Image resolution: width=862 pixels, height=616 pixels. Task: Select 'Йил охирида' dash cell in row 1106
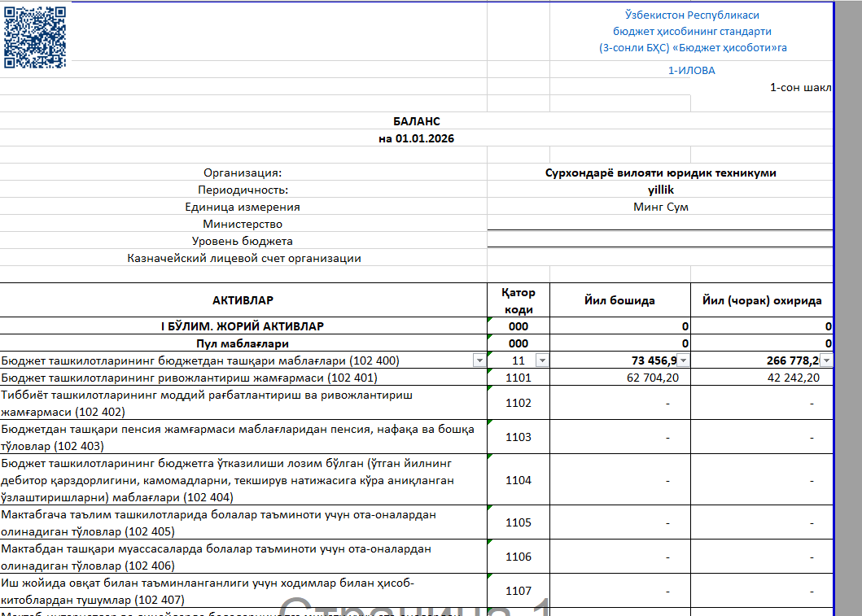(761, 557)
